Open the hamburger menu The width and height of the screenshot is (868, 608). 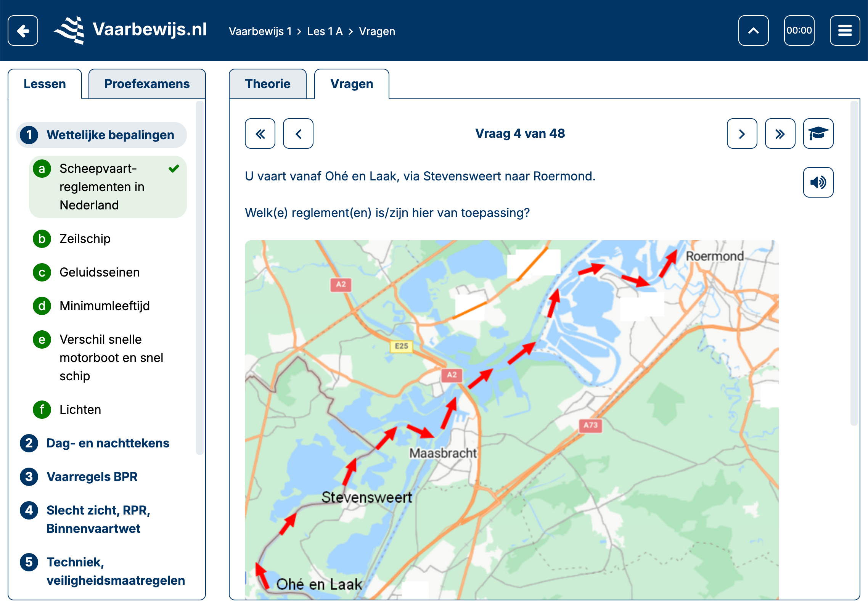(845, 31)
